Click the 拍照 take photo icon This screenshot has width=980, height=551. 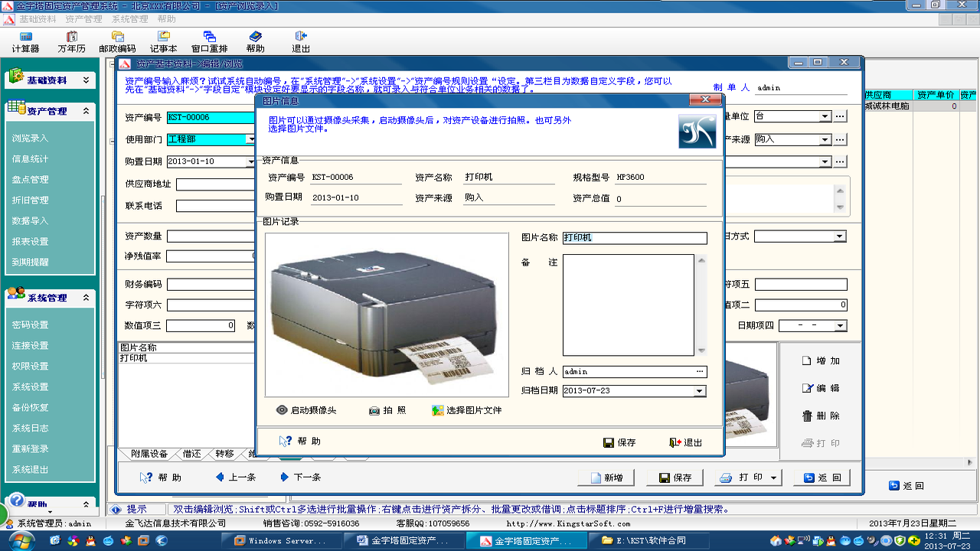374,410
